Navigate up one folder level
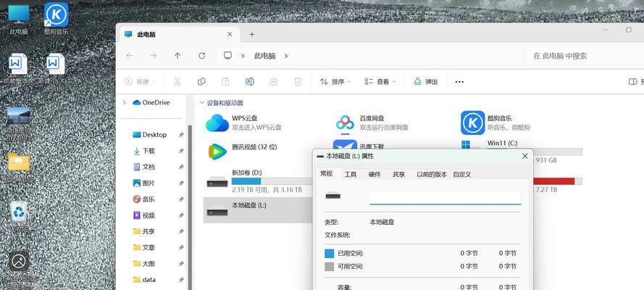Screen dimensions: 644x290 177,55
